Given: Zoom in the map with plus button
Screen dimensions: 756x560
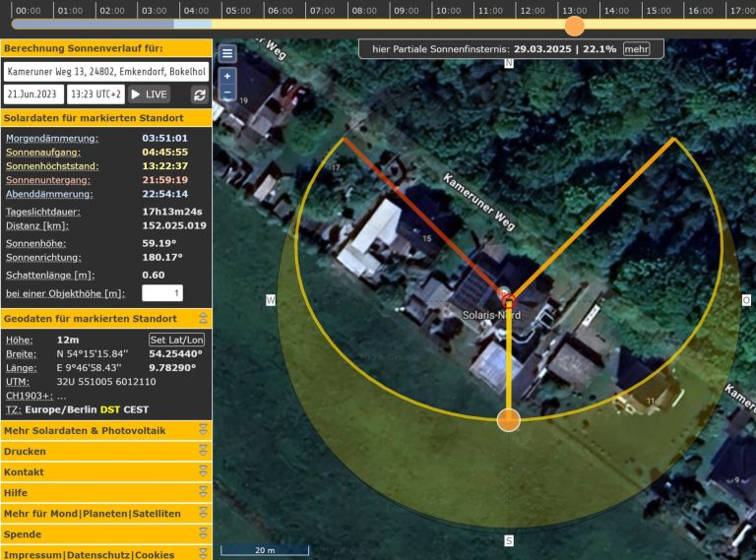Looking at the screenshot, I should pos(227,76).
